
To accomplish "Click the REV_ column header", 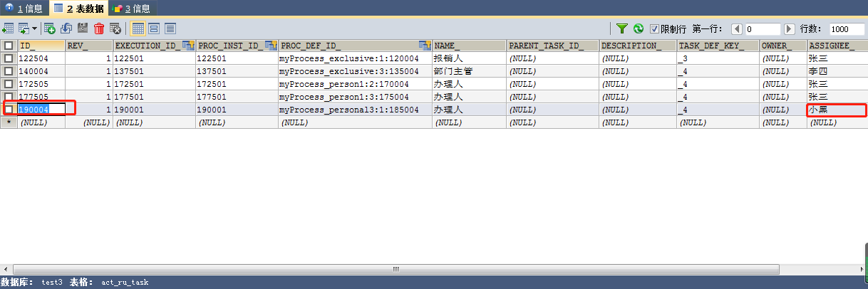I will point(88,46).
